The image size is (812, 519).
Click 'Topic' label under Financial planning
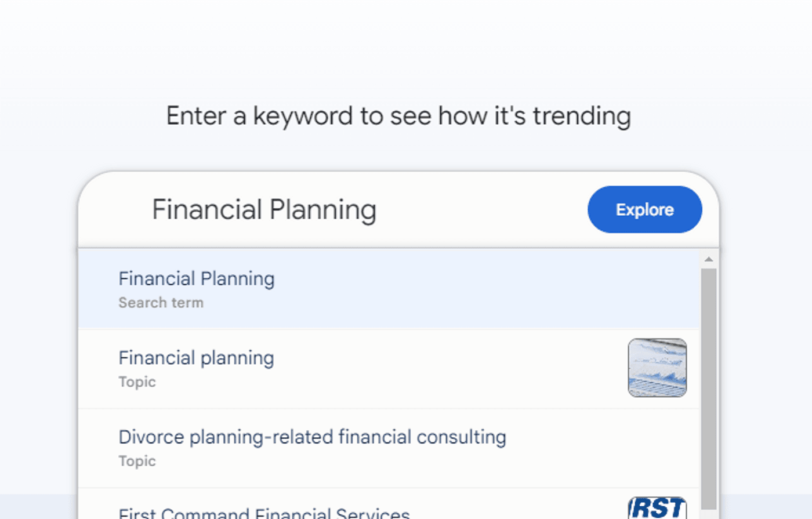137,382
